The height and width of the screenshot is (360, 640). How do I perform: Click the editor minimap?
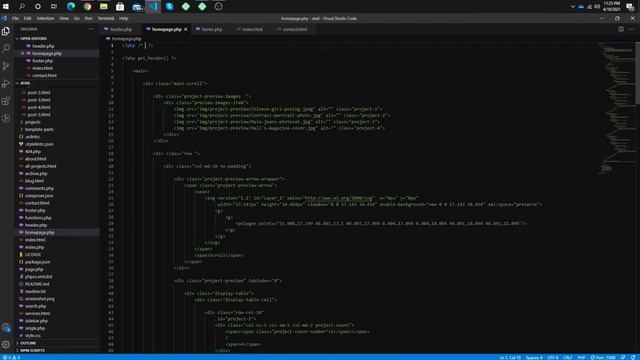[616, 108]
